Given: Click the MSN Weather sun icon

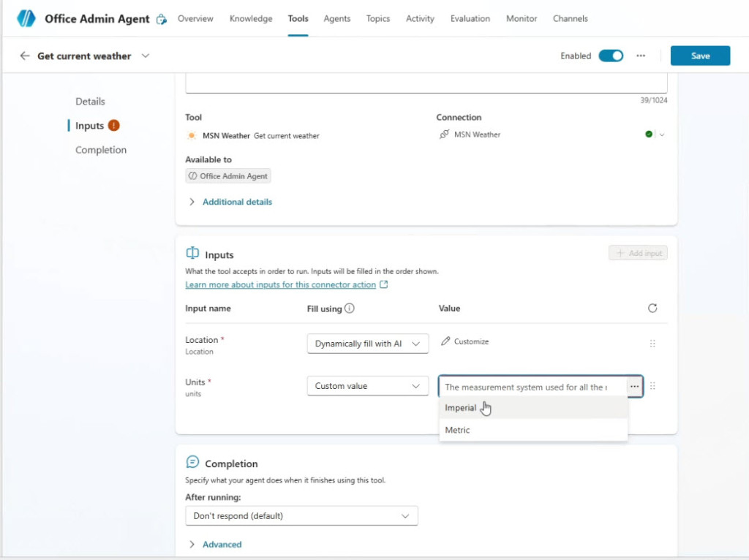Looking at the screenshot, I should 192,135.
